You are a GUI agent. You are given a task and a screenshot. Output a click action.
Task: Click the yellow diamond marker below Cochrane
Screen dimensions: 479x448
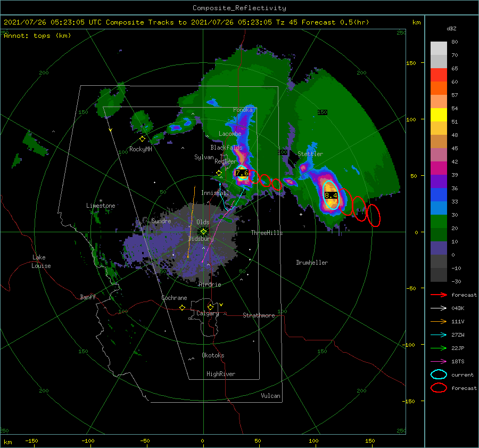183,307
